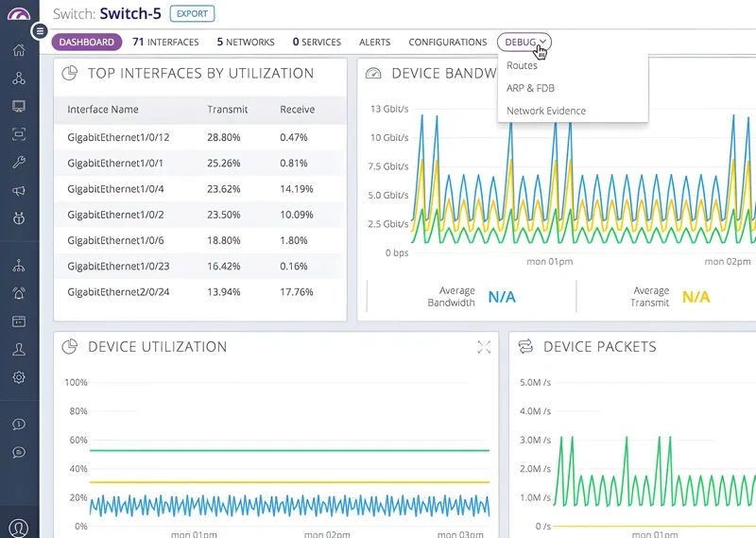Open the megaphone announcements sidebar icon
The image size is (756, 538).
pos(19,191)
